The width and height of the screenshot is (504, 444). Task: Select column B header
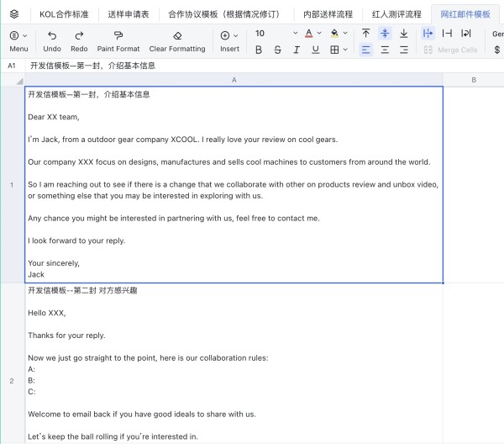tap(474, 80)
